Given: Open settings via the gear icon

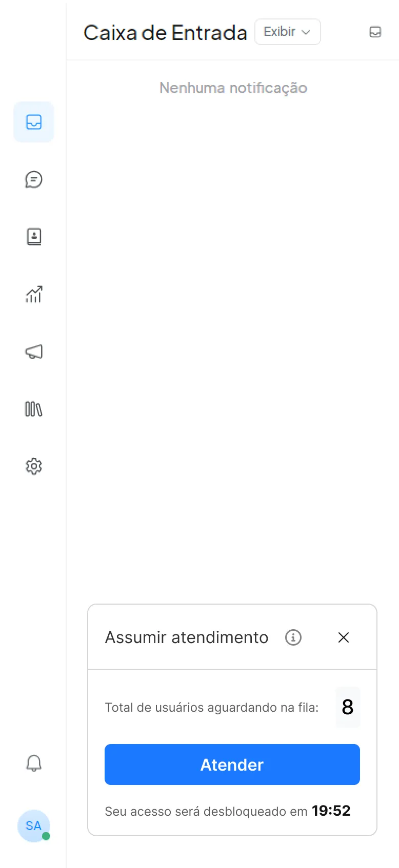Looking at the screenshot, I should click(x=34, y=466).
